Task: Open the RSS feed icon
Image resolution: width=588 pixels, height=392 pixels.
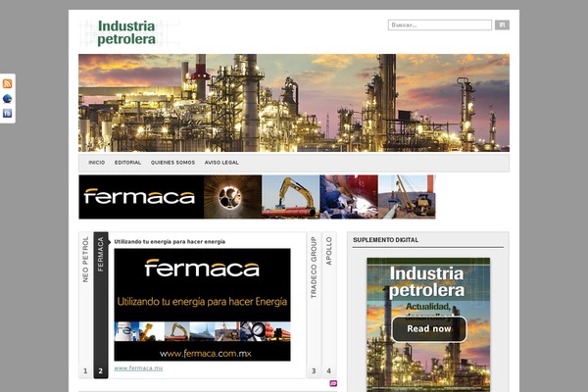Action: click(x=7, y=83)
